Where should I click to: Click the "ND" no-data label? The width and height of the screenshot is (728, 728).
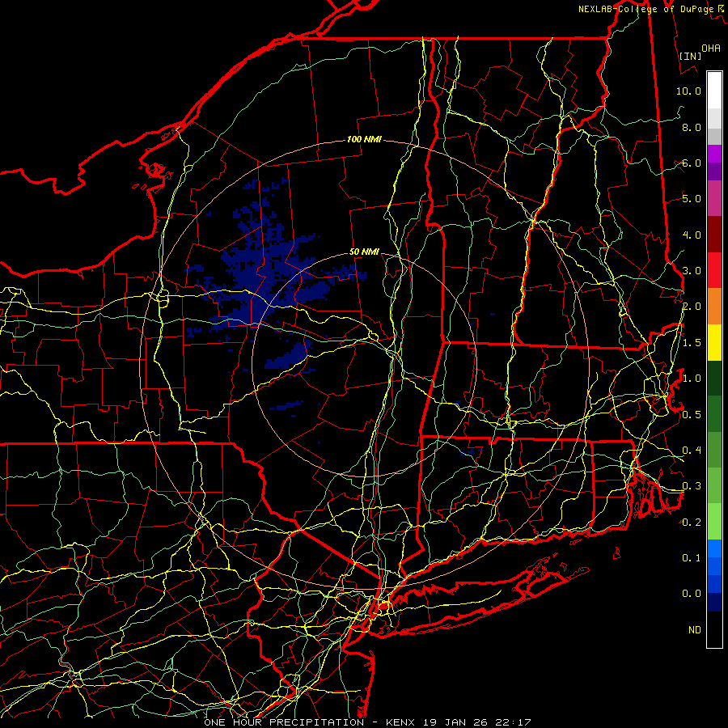tap(695, 630)
